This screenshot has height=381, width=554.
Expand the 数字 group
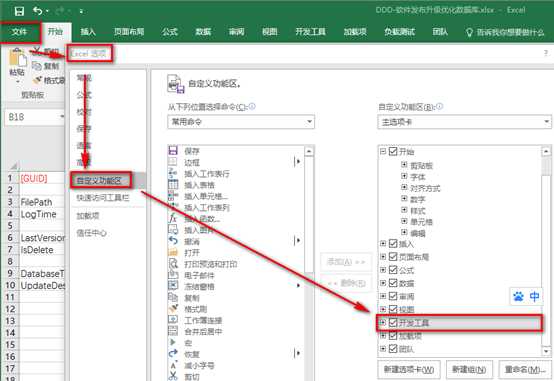404,199
